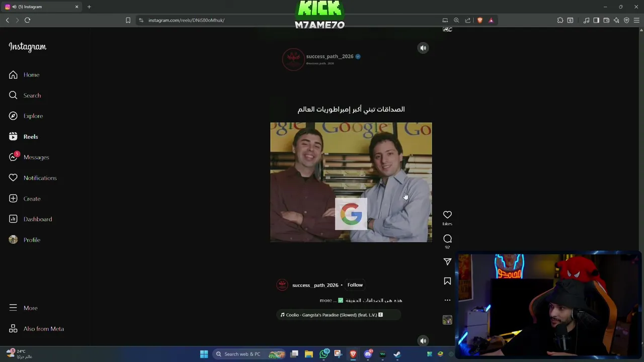Open Brave Rewards triangle icon
Image resolution: width=644 pixels, height=362 pixels.
[x=491, y=20]
